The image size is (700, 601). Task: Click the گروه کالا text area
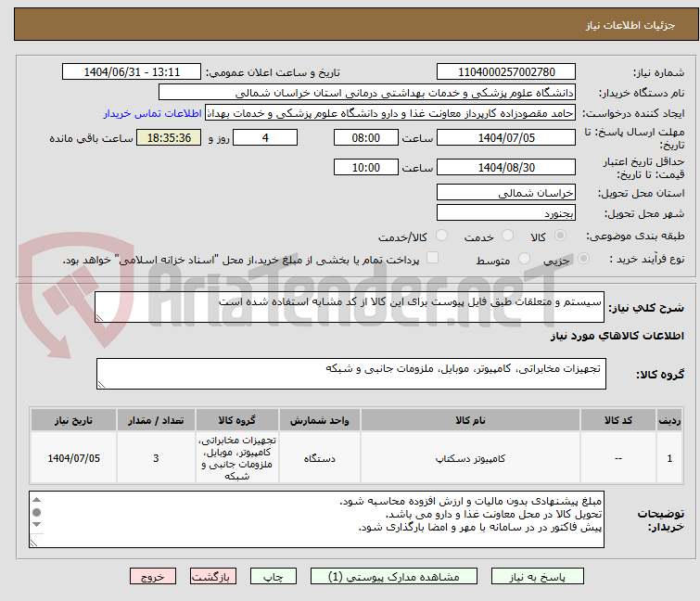350,374
